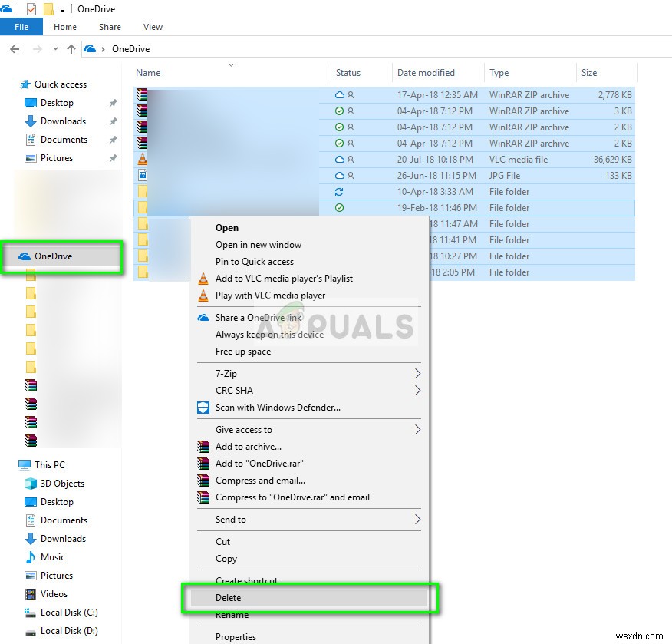Expand the Give access to submenu arrow
672x644 pixels.
pos(417,430)
